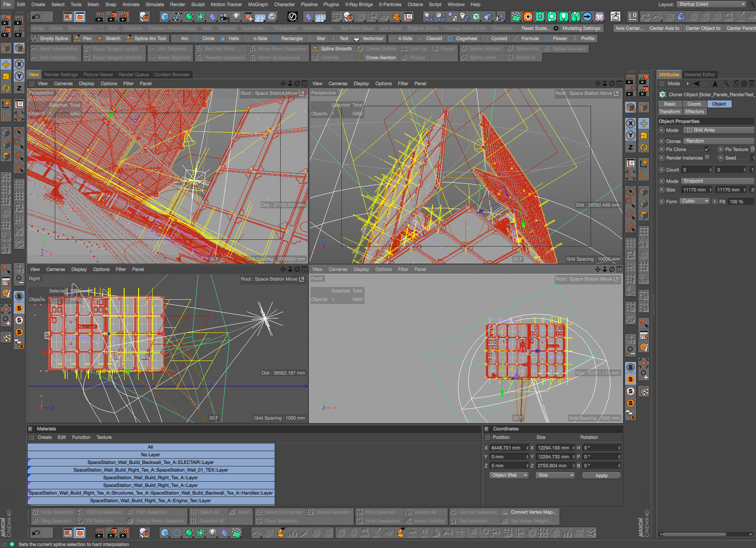The height and width of the screenshot is (548, 756).
Task: Open the Layout Startup (User) dropdown
Action: click(x=712, y=4)
